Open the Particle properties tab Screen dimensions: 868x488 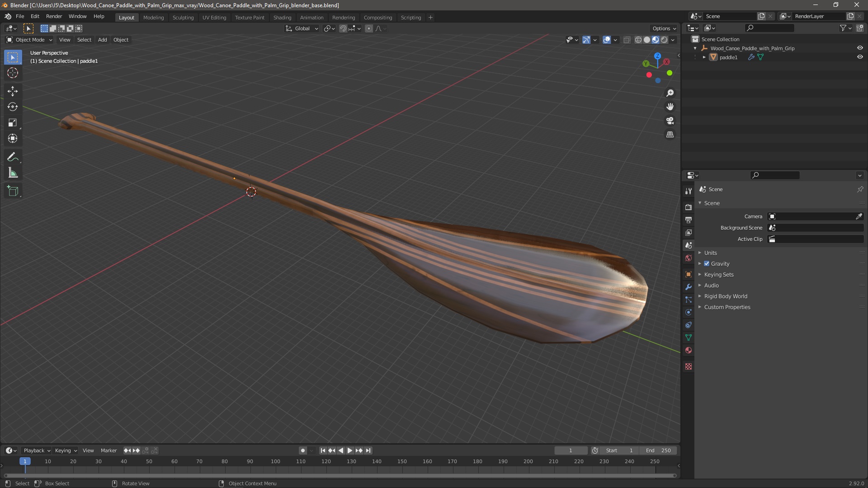click(x=689, y=300)
